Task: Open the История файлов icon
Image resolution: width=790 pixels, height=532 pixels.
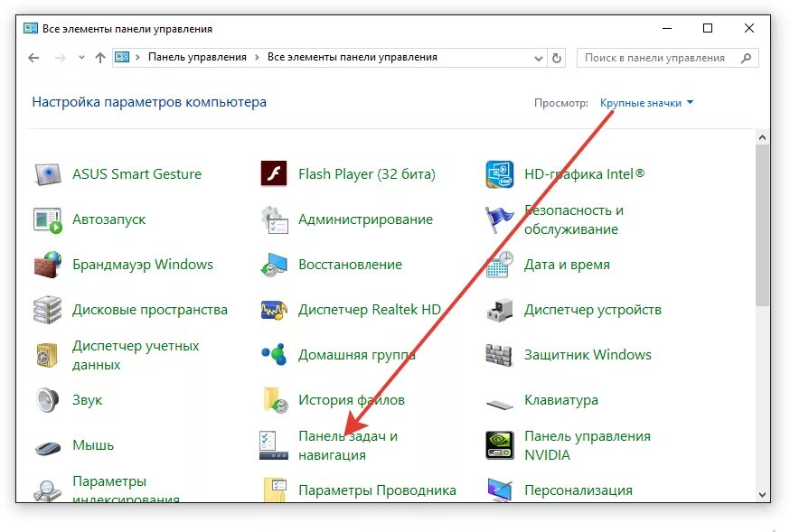Action: pyautogui.click(x=275, y=400)
